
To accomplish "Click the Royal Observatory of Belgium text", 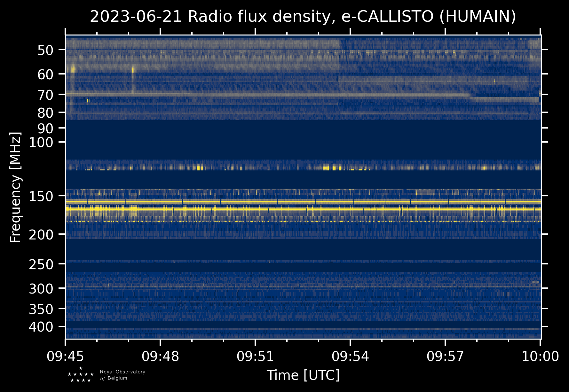I will pos(122,375).
